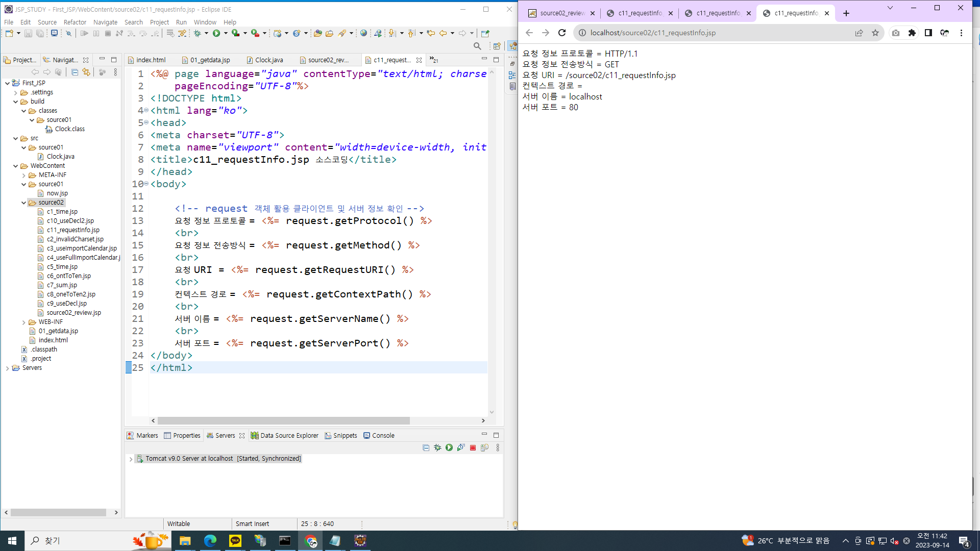Screen dimensions: 980x551
Task: Stop the Tomcat server with red square
Action: pyautogui.click(x=473, y=448)
